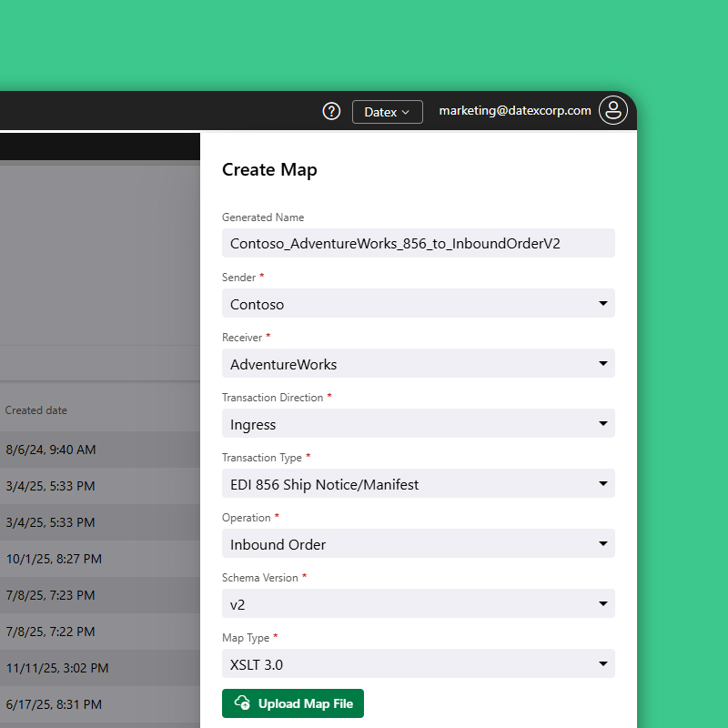Expand the Sender dropdown showing Contoso
This screenshot has height=728, width=728.
(x=418, y=304)
